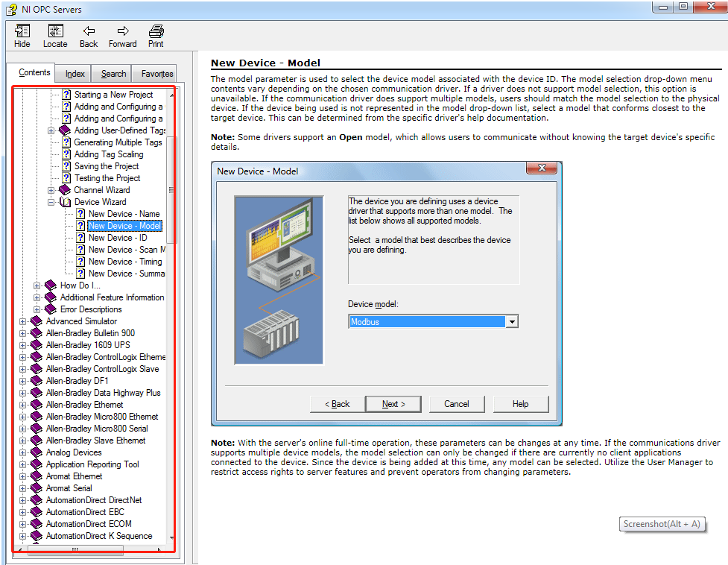Expand the Advanced Simulator node

click(x=22, y=322)
